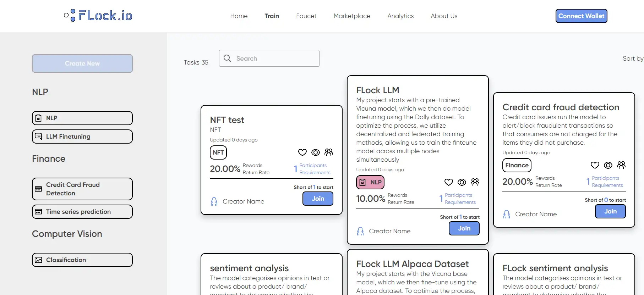Click participants group icon on Credit card fraud card

[621, 165]
